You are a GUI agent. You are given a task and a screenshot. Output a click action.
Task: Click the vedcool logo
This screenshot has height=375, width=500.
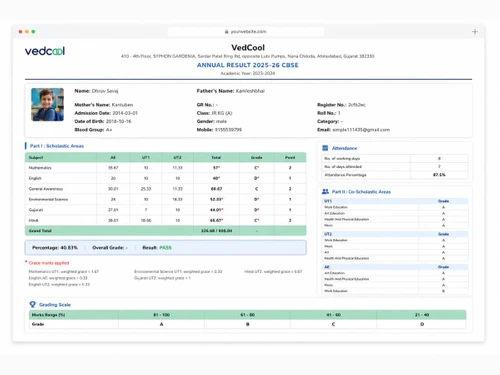pyautogui.click(x=45, y=51)
